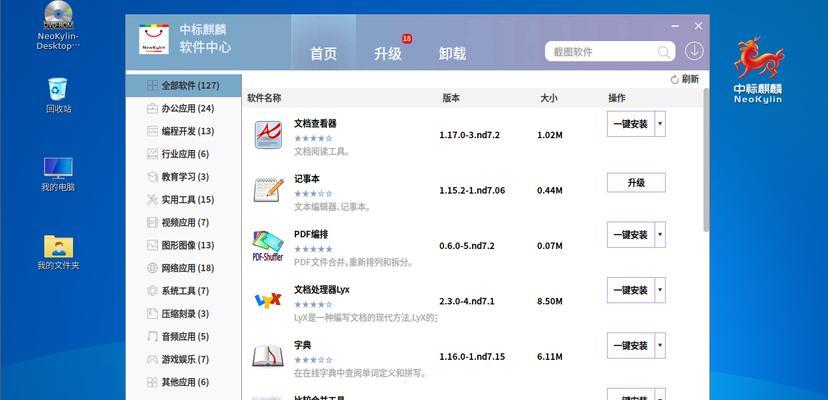Select 网络应用 (18) category
This screenshot has height=400, width=828.
183,268
